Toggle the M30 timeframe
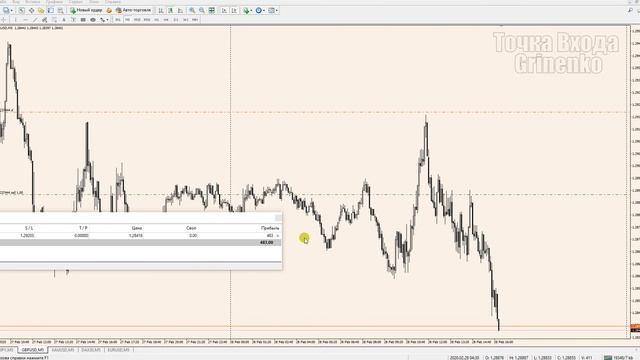Screen dimensions: 640x360 (147, 20)
